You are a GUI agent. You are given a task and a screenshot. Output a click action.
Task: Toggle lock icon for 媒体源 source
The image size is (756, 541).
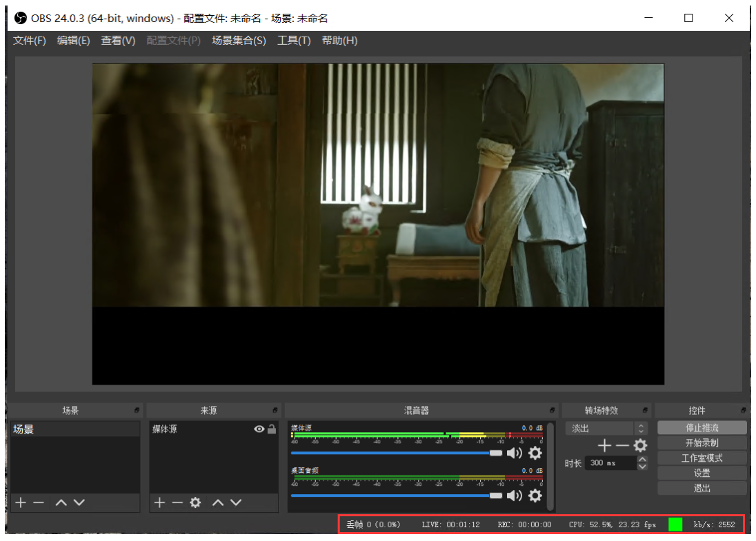[x=272, y=429]
